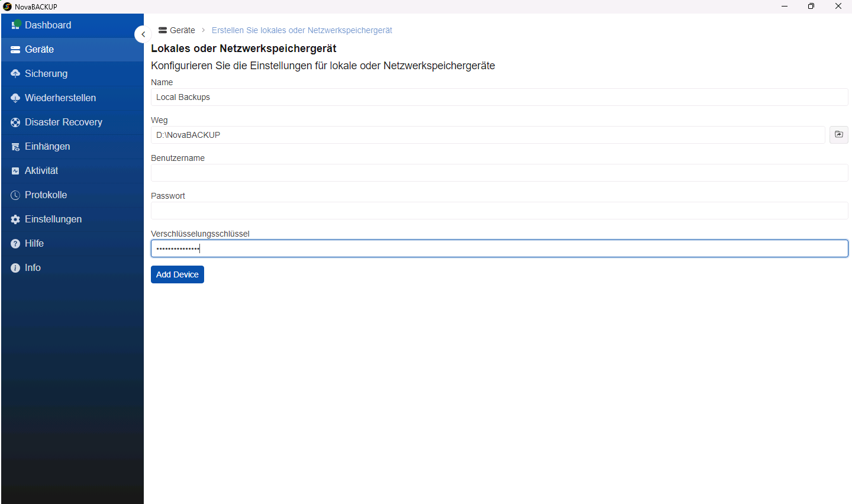Minimize the NovaBACKUP window

click(x=785, y=7)
